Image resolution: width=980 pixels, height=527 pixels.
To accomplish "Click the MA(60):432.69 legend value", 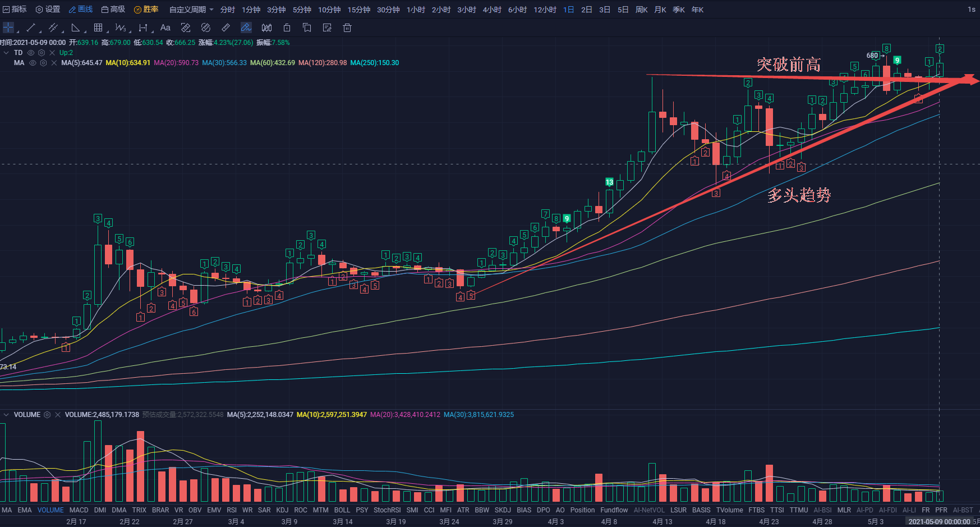I will 273,63.
